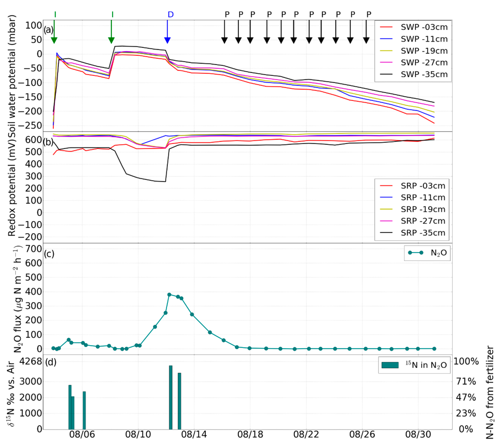Click the teal 15N in N2O swatch
Screen dimensions: 503x448
(x=390, y=365)
